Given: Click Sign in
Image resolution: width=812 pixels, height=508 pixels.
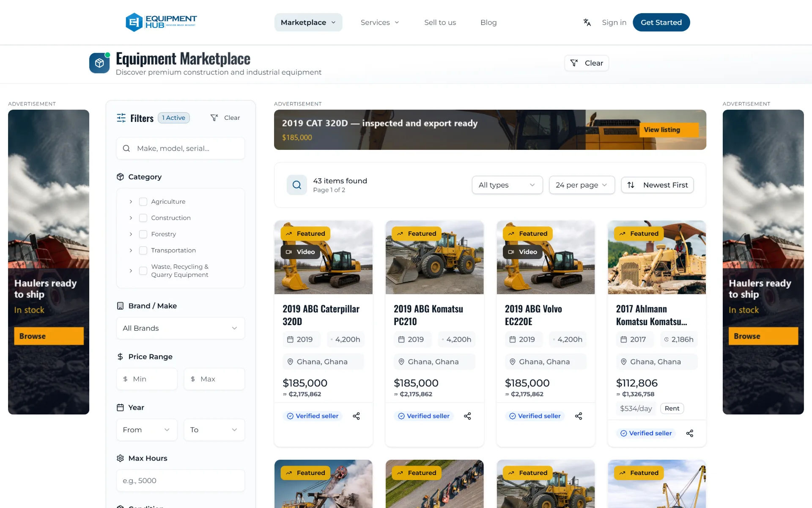Looking at the screenshot, I should [x=614, y=22].
